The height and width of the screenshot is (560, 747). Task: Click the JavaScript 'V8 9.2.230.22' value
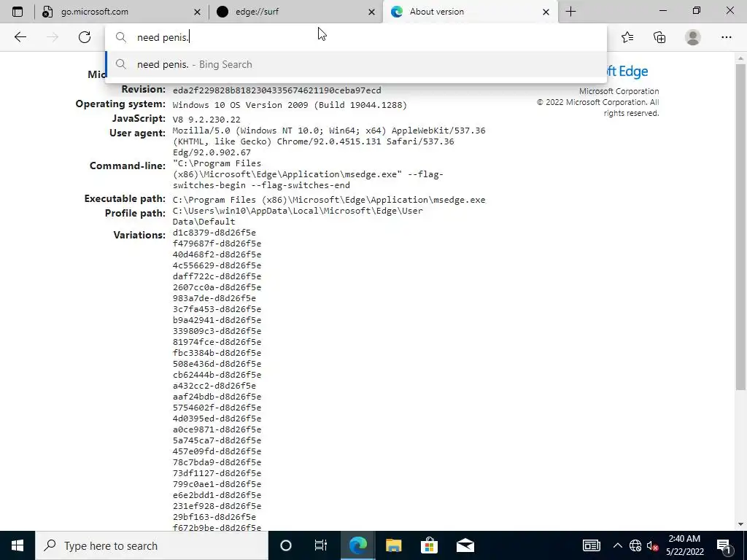click(206, 120)
